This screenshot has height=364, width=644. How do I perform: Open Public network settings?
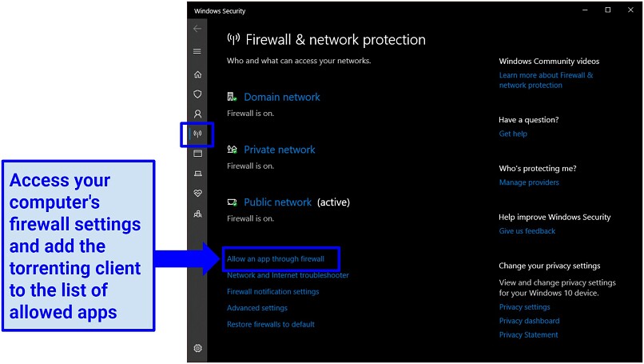(x=277, y=202)
